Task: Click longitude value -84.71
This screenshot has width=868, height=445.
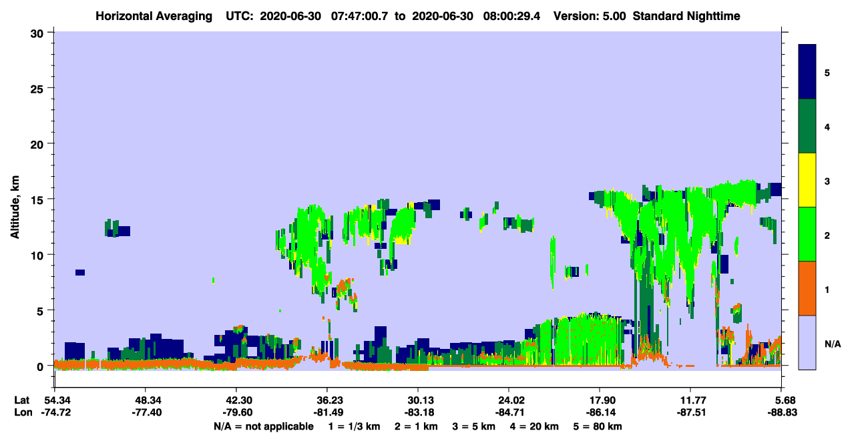Action: (509, 413)
